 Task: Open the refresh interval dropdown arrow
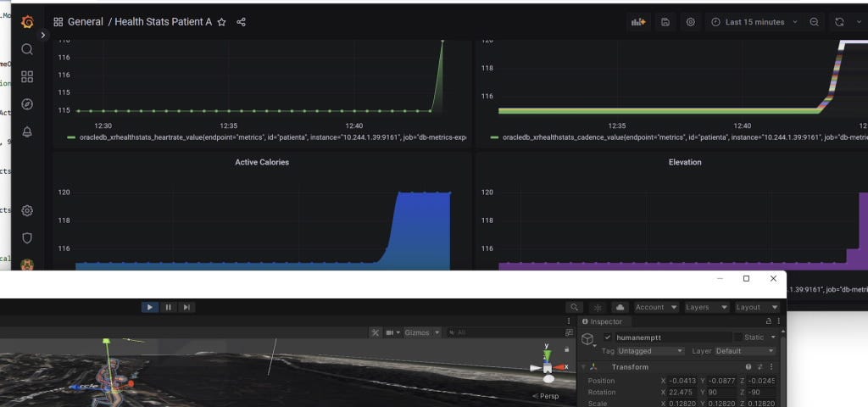click(860, 22)
